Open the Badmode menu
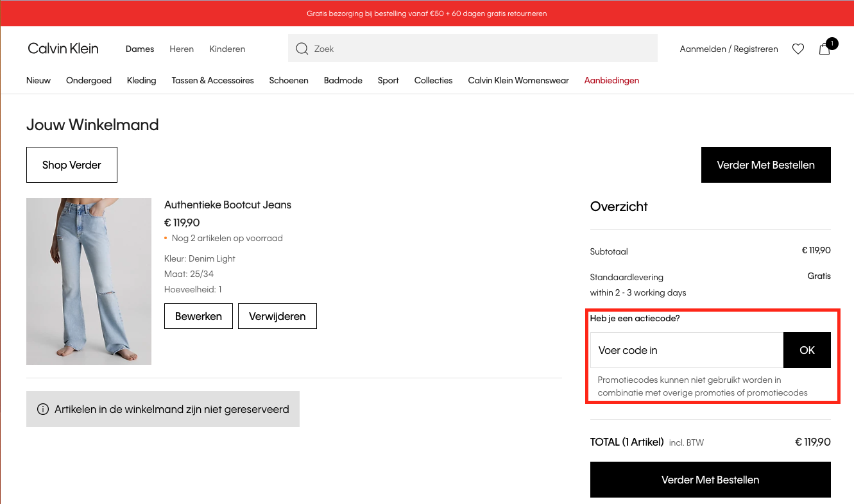Image resolution: width=854 pixels, height=504 pixels. pyautogui.click(x=343, y=80)
